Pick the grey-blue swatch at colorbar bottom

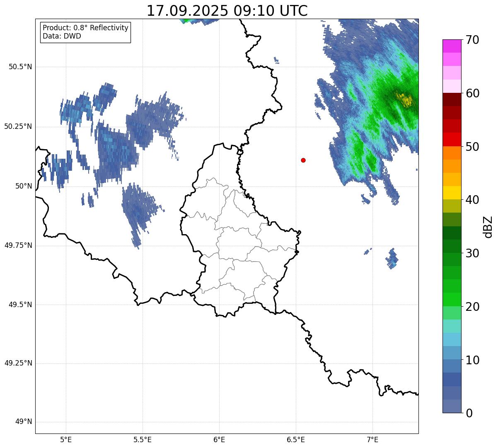(x=452, y=406)
